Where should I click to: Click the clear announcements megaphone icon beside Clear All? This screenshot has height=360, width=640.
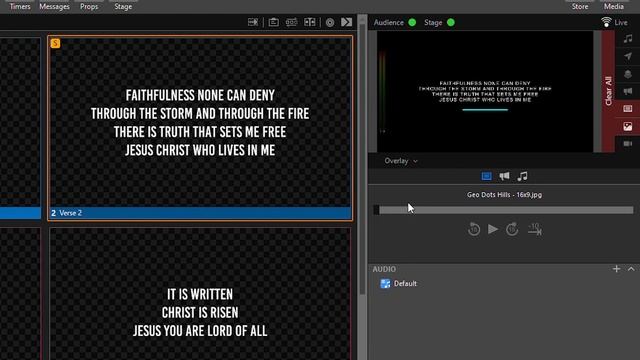[628, 91]
